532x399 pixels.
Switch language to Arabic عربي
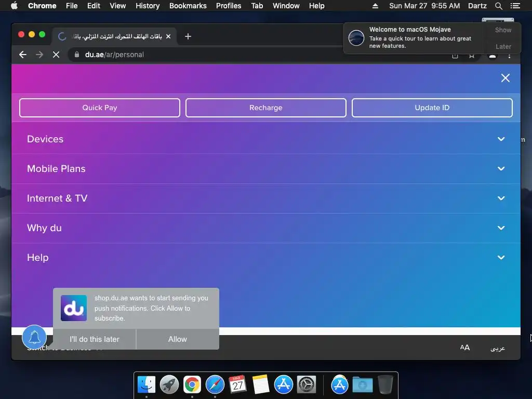(498, 348)
